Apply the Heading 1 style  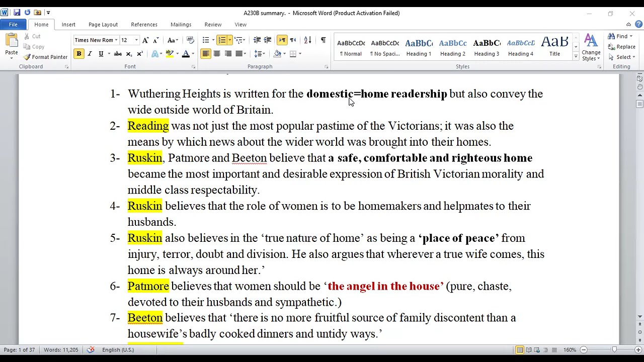[x=419, y=47]
